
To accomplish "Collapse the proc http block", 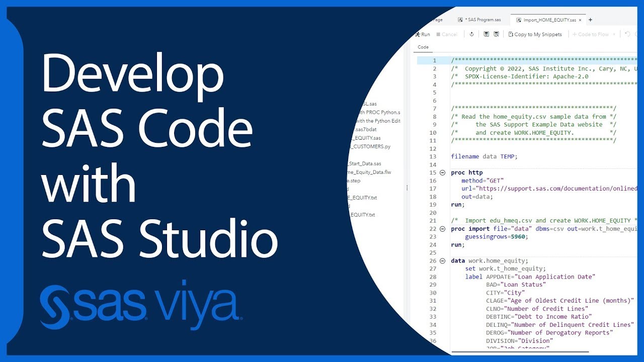I will 442,172.
